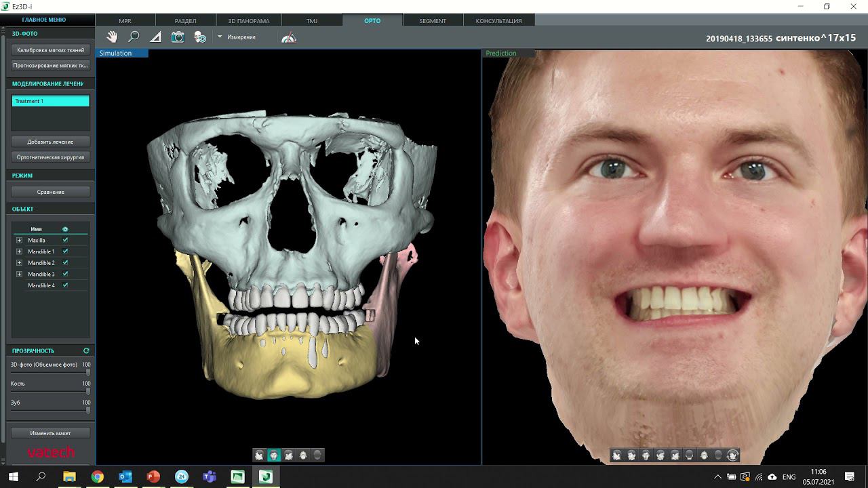868x488 pixels.
Task: Uncheck Mandible 3 visibility checkbox
Action: pyautogui.click(x=65, y=274)
